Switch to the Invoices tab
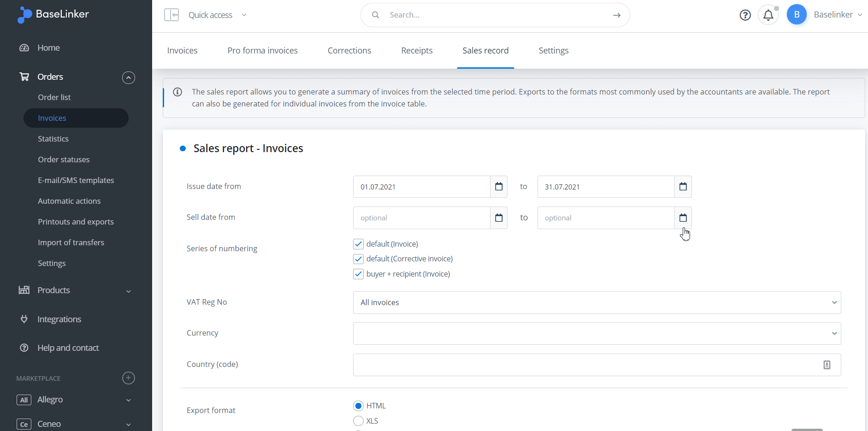 pyautogui.click(x=182, y=51)
